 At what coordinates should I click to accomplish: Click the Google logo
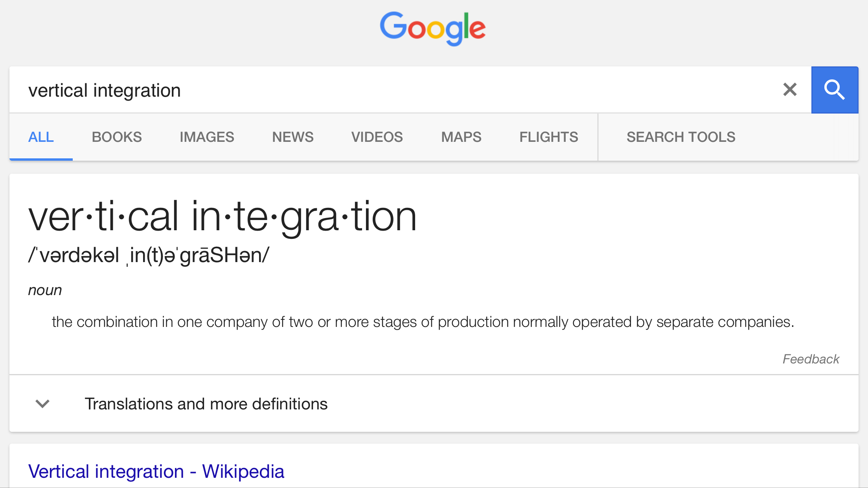pyautogui.click(x=433, y=28)
